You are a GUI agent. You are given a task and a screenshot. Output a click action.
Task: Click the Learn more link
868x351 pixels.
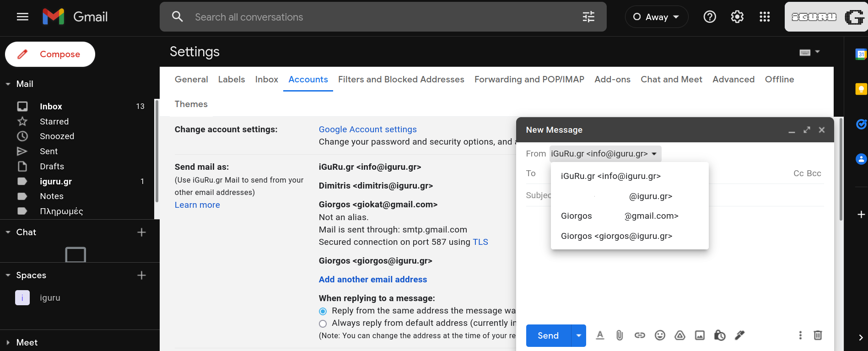pyautogui.click(x=197, y=205)
